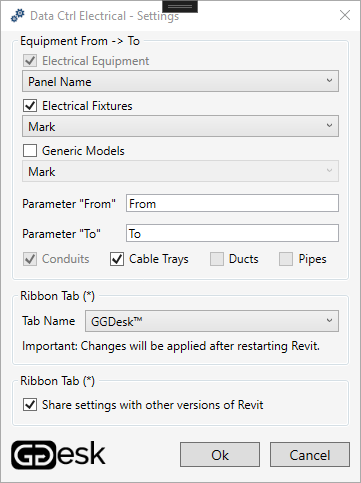Check the Pipes checkbox
The image size is (361, 483).
pos(286,259)
